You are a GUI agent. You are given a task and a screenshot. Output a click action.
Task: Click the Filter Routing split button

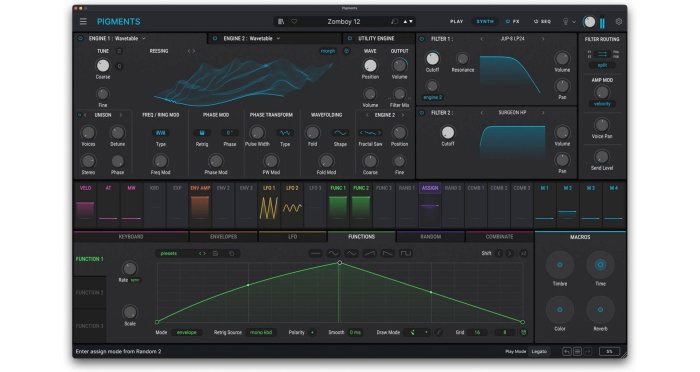[602, 65]
